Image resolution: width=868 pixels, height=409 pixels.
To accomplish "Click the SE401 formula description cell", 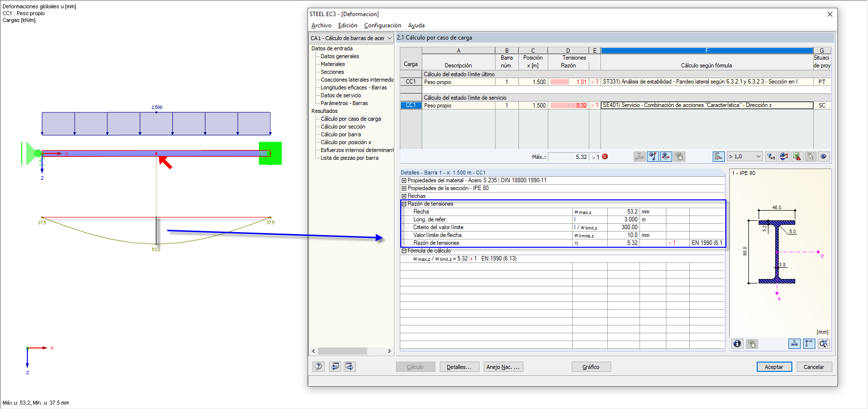I will 707,105.
